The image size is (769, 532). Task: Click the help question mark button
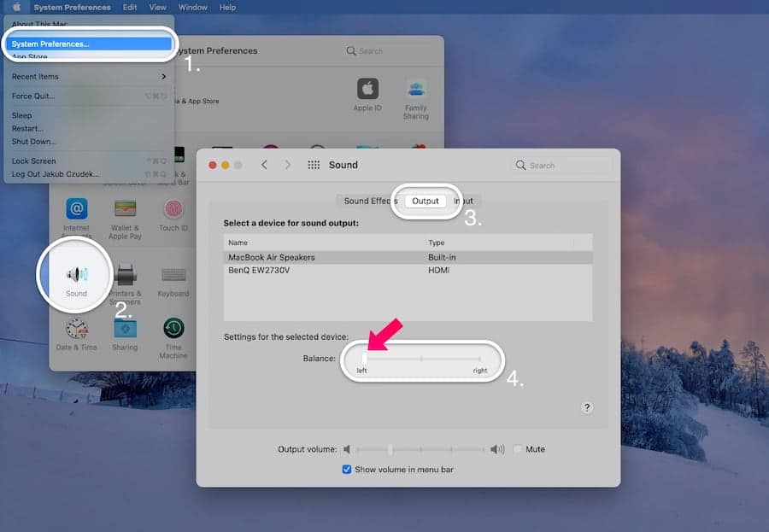[587, 407]
